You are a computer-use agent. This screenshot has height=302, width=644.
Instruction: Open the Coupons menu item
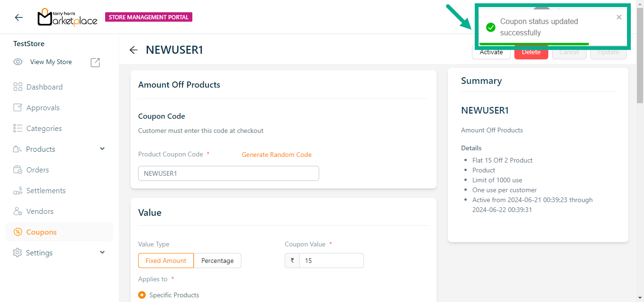pyautogui.click(x=41, y=232)
